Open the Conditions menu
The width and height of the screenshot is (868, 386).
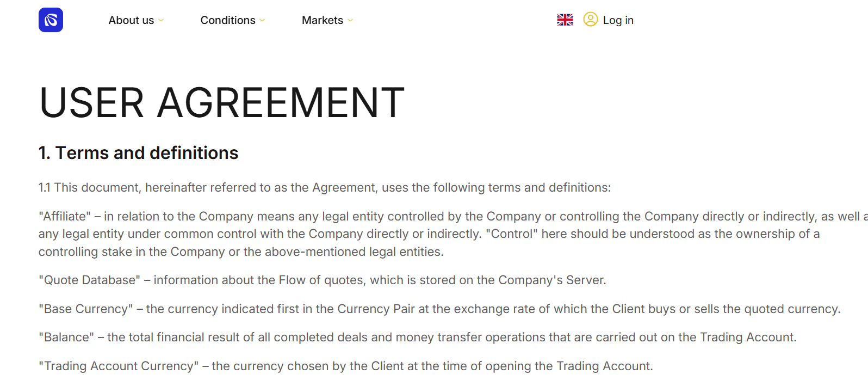pos(227,20)
